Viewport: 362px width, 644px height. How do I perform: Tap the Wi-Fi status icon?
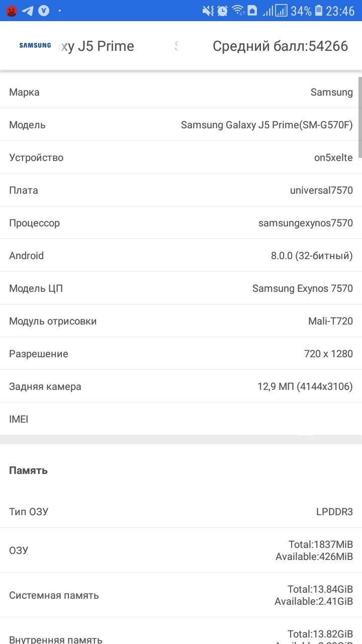pyautogui.click(x=238, y=11)
